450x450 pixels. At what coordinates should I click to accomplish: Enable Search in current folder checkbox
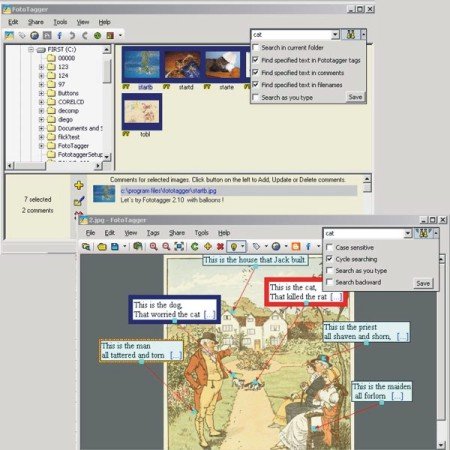(256, 47)
